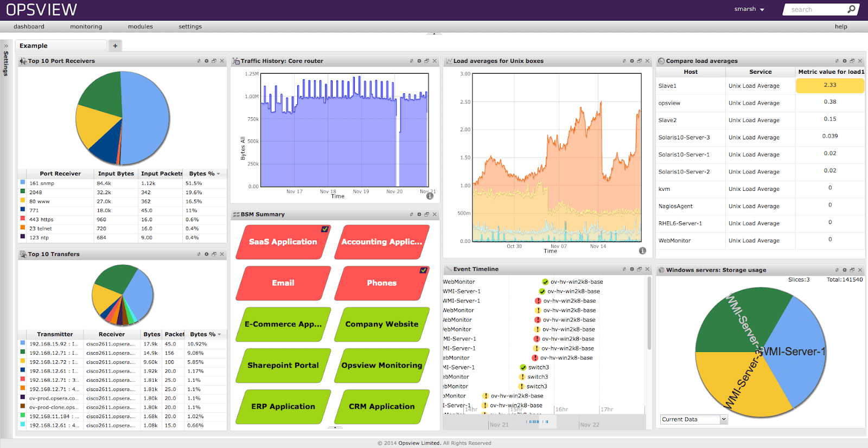Screen dimensions: 868x448
Task: Select the Example dashboard tab
Action: (x=61, y=46)
